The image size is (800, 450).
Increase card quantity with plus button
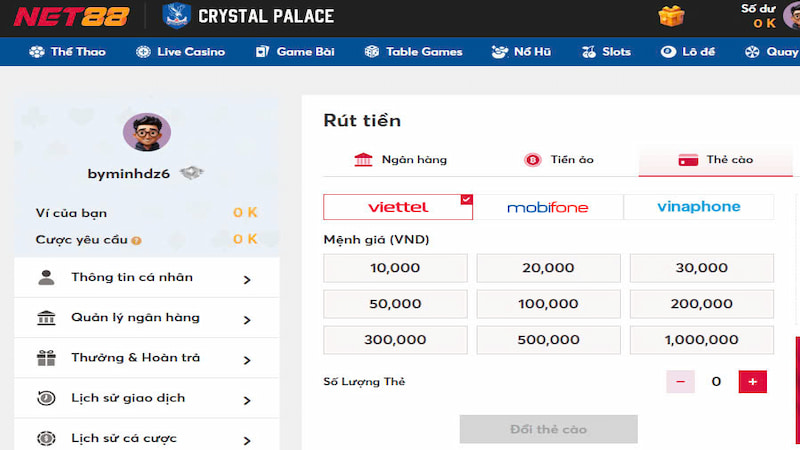click(x=752, y=381)
